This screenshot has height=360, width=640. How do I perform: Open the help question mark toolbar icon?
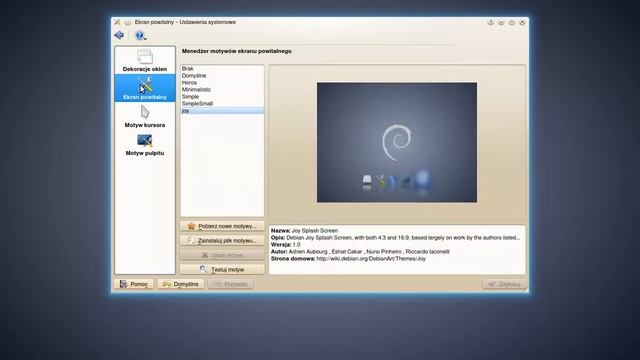(140, 36)
